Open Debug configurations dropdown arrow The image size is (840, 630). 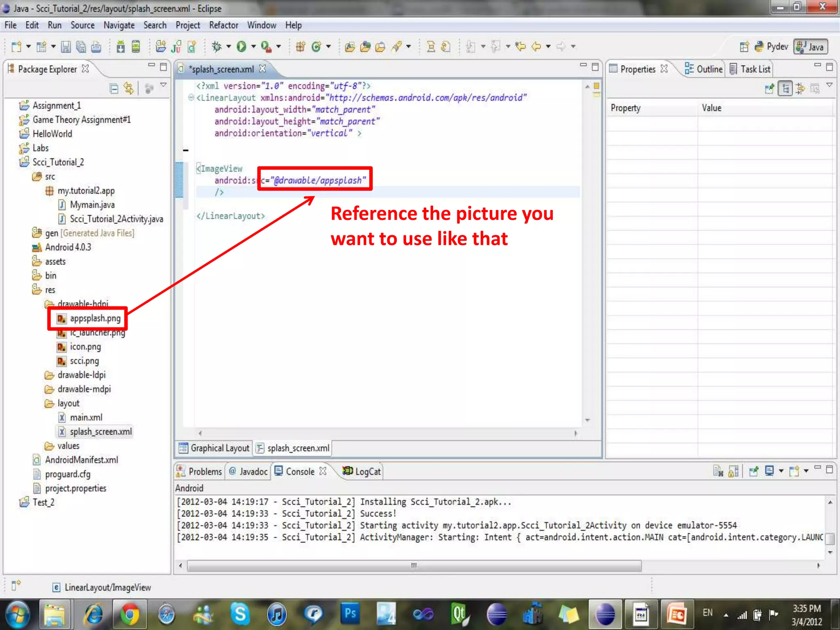228,47
